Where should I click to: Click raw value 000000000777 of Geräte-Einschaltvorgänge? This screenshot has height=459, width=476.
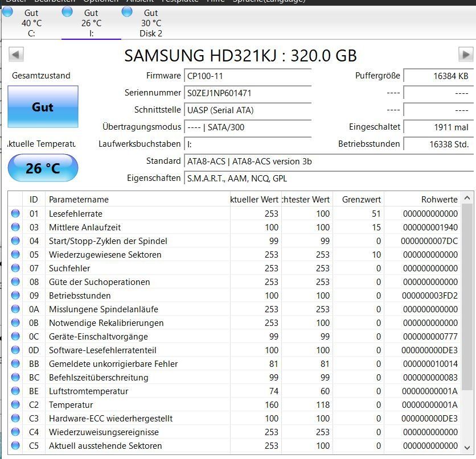[x=430, y=337]
